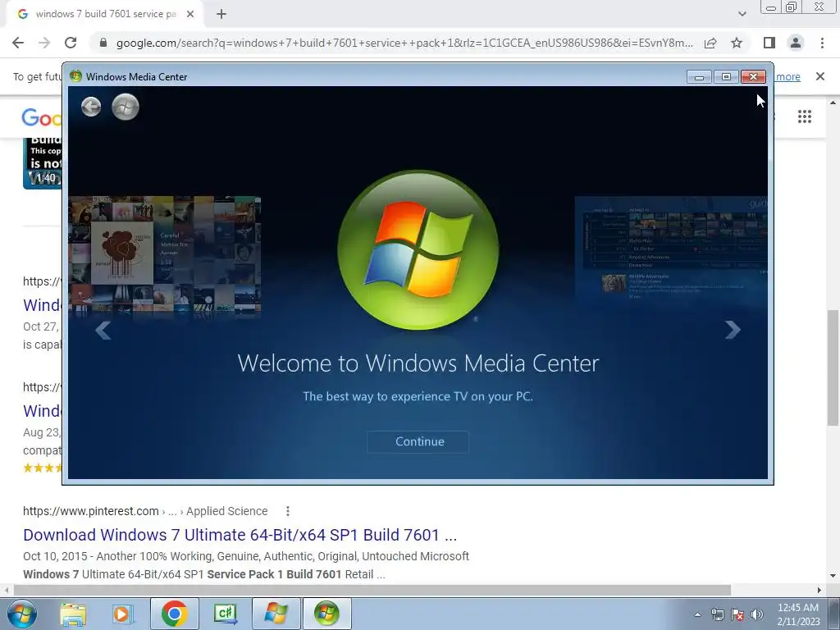Image resolution: width=840 pixels, height=630 pixels.
Task: Advance to next slide with right chevron
Action: (733, 330)
